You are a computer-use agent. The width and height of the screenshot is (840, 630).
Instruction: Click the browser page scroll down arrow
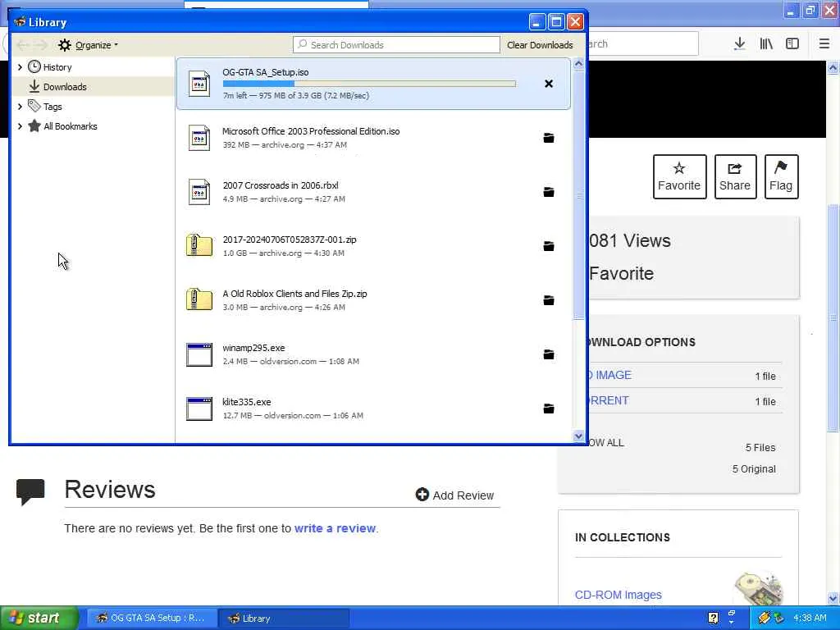pyautogui.click(x=833, y=598)
